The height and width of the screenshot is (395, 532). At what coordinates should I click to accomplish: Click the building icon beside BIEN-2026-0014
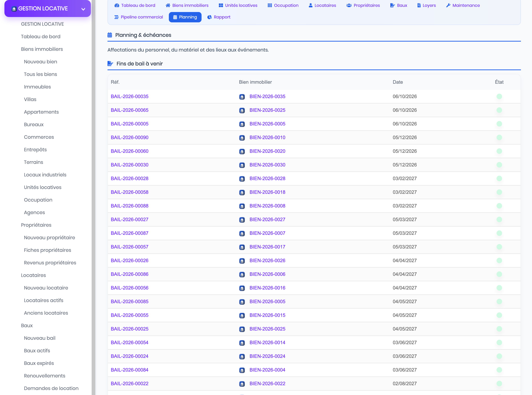tap(242, 343)
